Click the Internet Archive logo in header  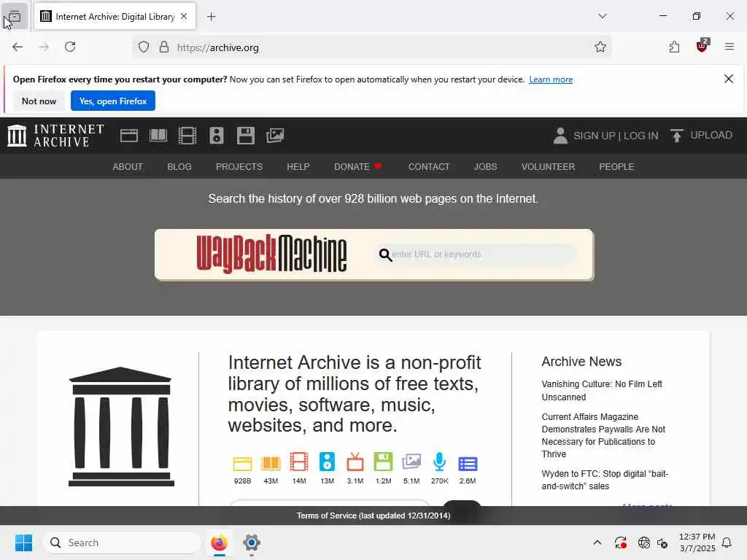click(x=55, y=136)
